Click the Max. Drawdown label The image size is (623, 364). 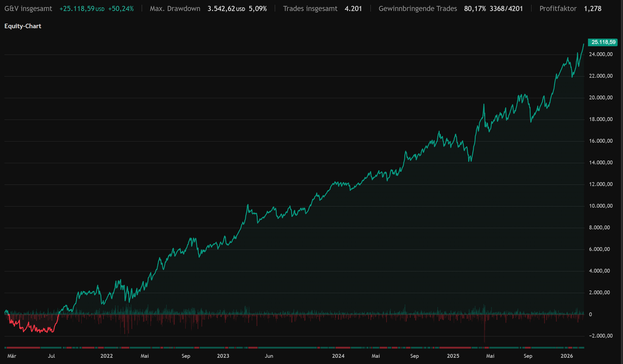point(175,9)
